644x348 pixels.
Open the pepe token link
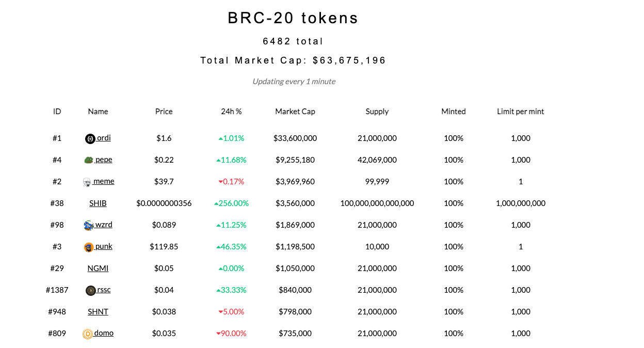click(103, 160)
